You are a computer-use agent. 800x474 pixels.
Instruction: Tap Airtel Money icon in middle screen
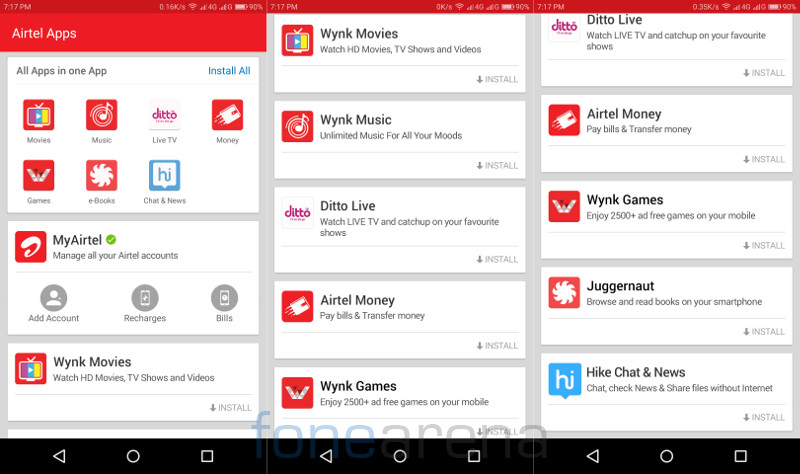pyautogui.click(x=297, y=306)
